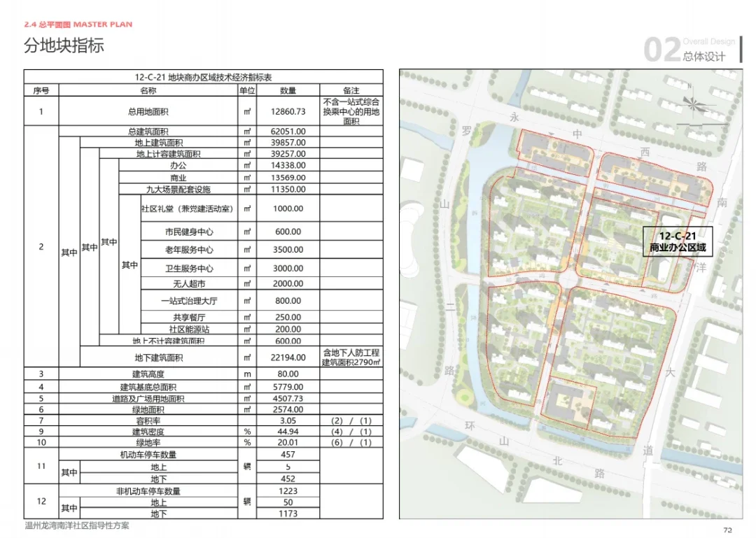Click the '备注' column header
This screenshot has width=756, height=538.
351,90
